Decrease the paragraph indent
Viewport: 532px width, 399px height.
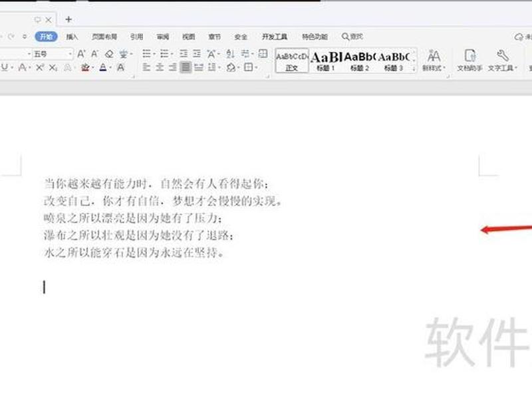point(184,54)
